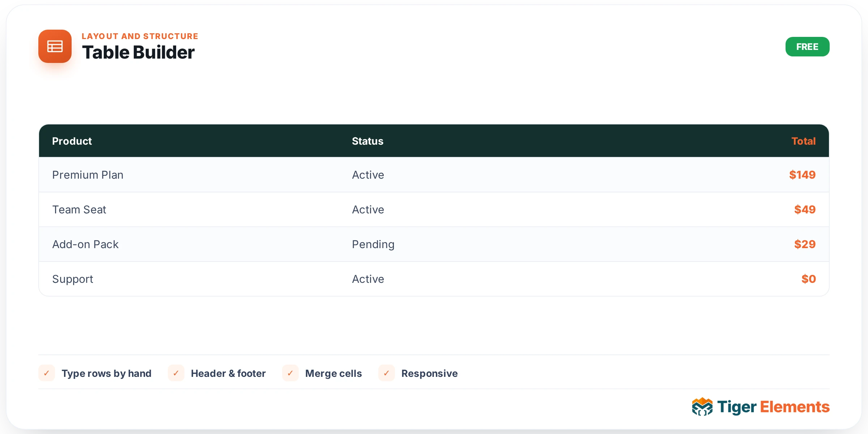Screen dimensions: 868x434
Task: Click the $29 total value
Action: tap(805, 244)
